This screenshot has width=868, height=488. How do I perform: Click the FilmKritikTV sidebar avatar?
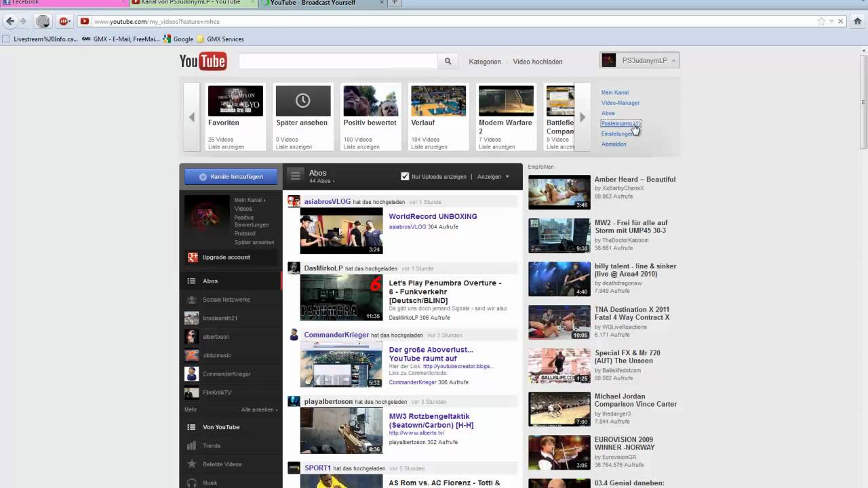pyautogui.click(x=192, y=392)
